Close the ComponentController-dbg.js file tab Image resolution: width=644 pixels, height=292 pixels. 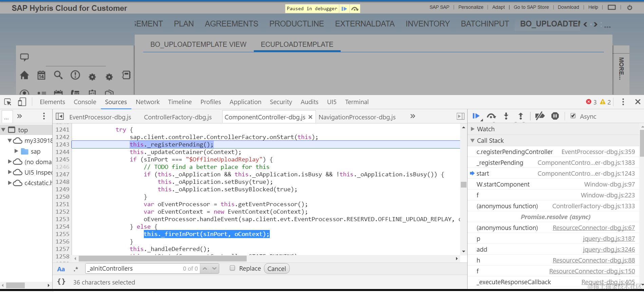click(x=310, y=117)
